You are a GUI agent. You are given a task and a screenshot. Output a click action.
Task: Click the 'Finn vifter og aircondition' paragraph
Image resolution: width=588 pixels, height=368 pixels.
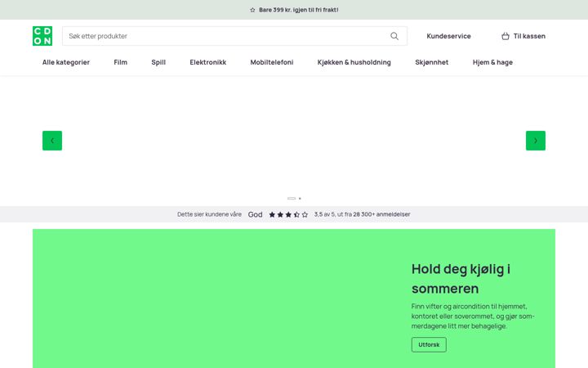(473, 316)
